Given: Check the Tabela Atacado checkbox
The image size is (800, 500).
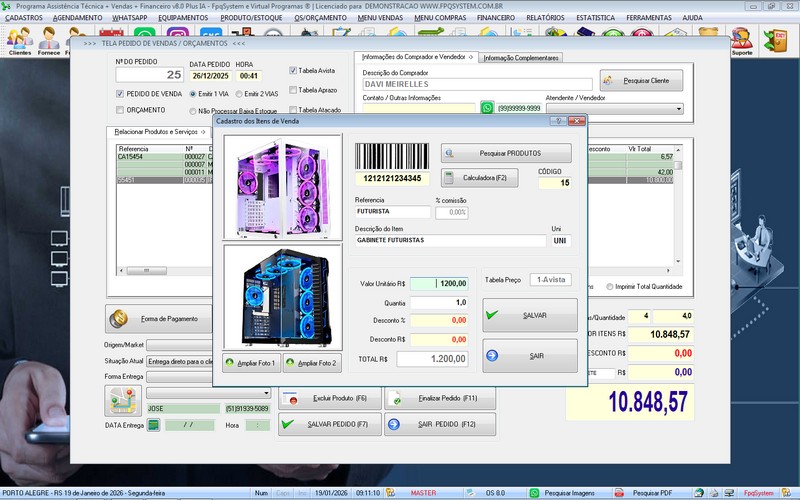Looking at the screenshot, I should coord(293,109).
